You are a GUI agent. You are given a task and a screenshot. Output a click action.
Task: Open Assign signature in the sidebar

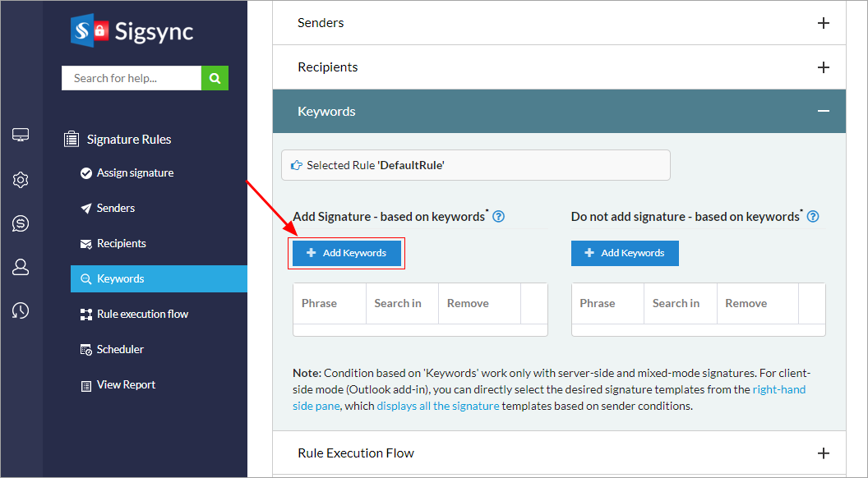[135, 173]
